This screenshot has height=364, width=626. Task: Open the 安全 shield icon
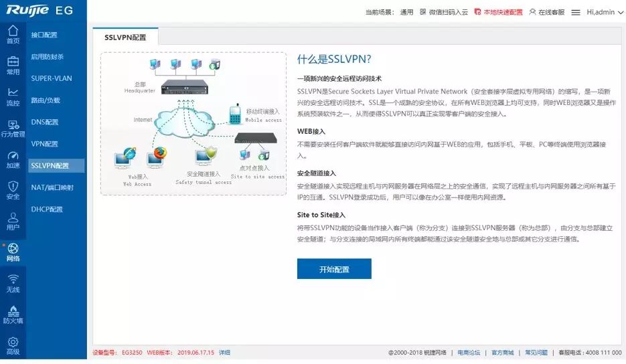pos(13,190)
